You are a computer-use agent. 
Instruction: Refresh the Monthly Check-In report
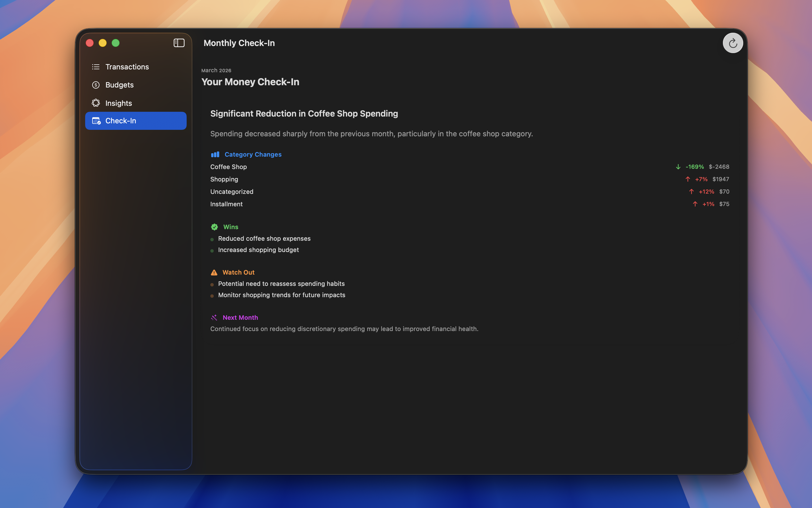(x=733, y=43)
